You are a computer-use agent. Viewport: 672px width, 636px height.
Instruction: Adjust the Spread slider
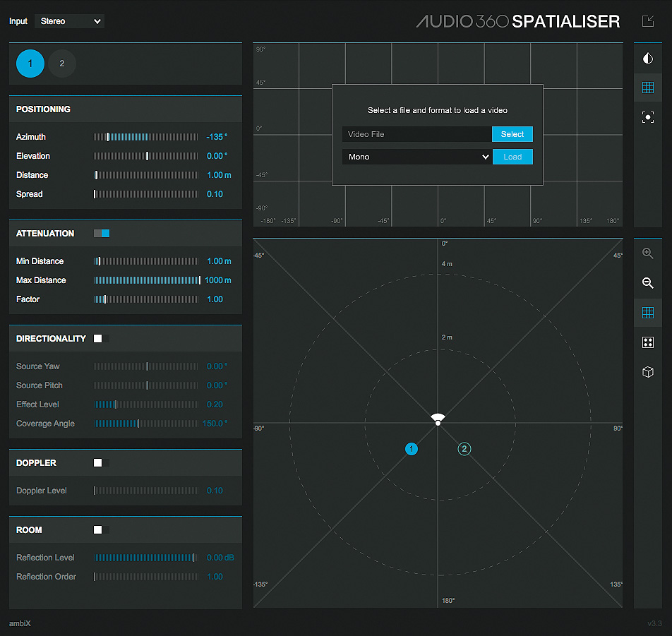146,194
